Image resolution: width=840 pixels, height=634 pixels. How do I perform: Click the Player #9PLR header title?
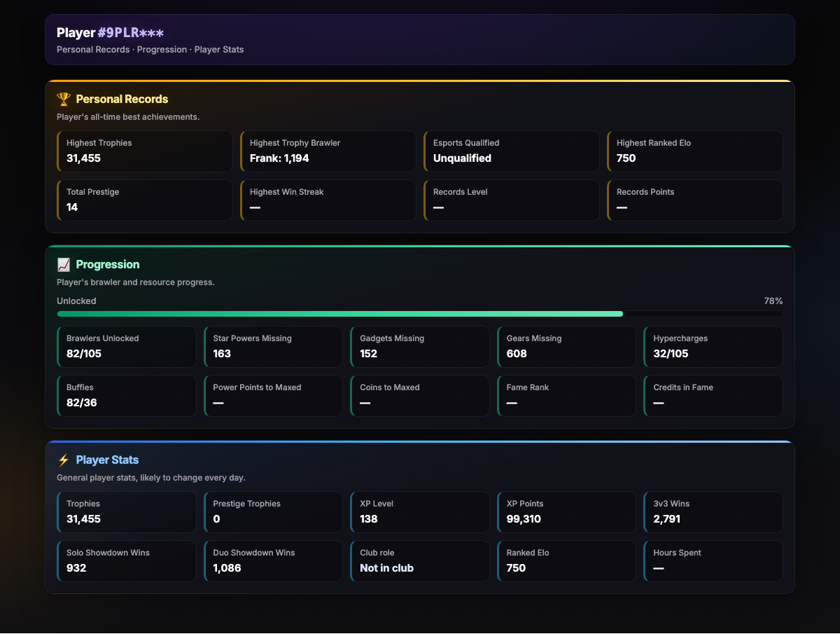click(111, 33)
